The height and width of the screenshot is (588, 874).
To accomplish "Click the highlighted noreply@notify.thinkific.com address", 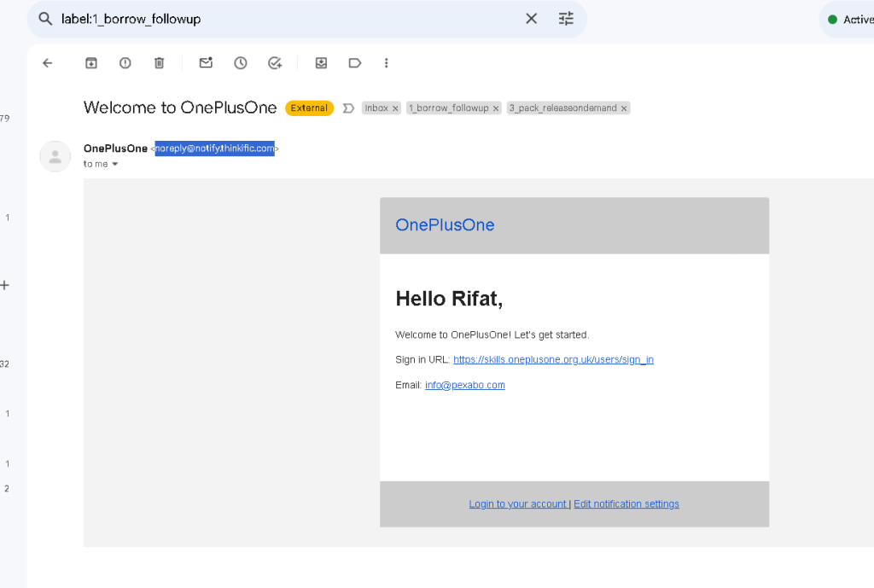I will (214, 148).
